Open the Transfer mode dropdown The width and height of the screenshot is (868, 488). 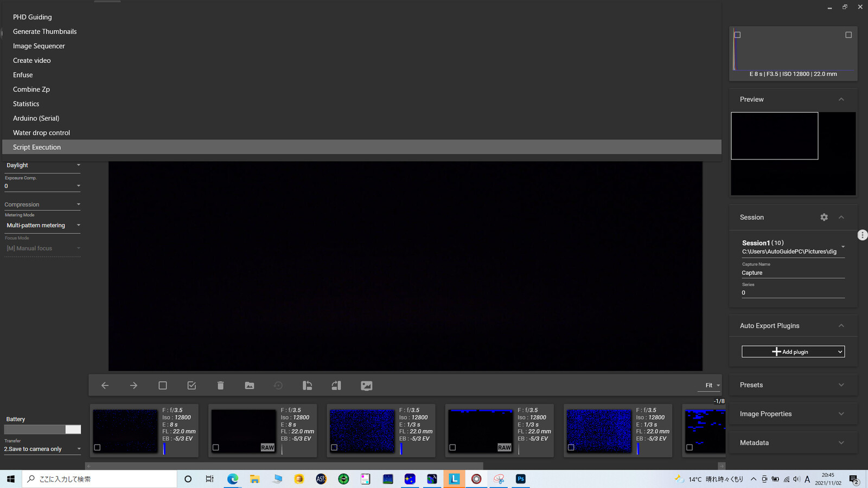point(42,449)
